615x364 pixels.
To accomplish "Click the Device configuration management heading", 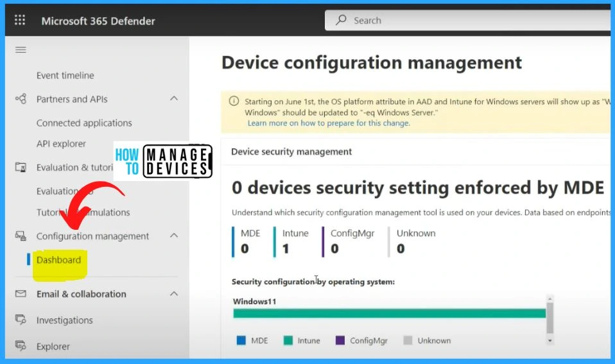I will coord(372,63).
